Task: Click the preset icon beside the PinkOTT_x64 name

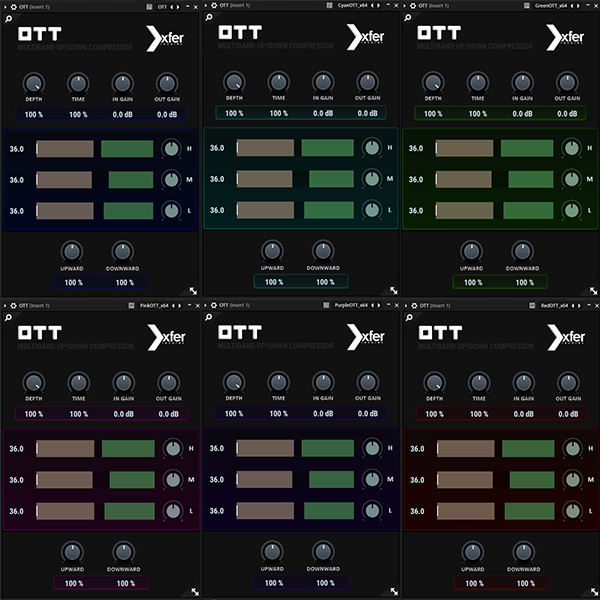Action: click(x=131, y=305)
